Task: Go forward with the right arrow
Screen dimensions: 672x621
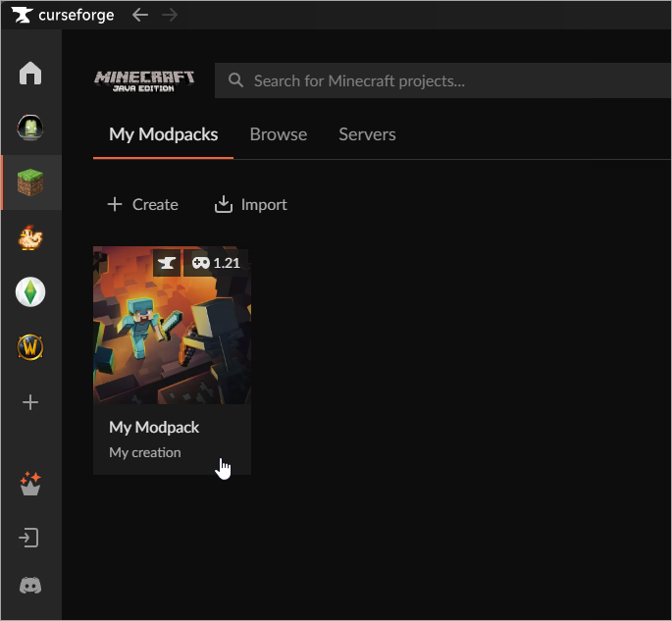Action: click(x=170, y=15)
